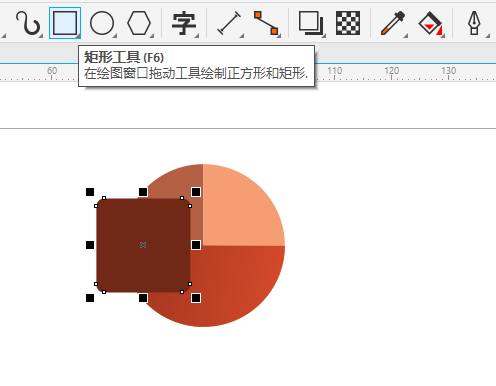
Task: Open flyout arrow on Ellipse tool
Action: point(115,36)
